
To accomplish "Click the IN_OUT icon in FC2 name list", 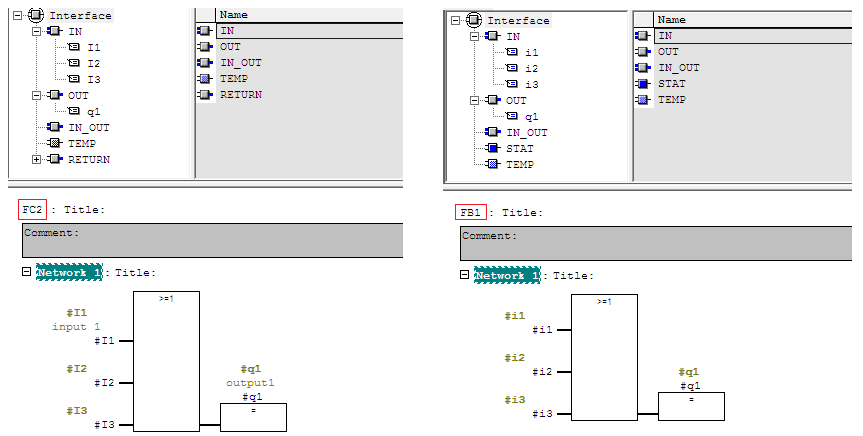I will coord(205,63).
